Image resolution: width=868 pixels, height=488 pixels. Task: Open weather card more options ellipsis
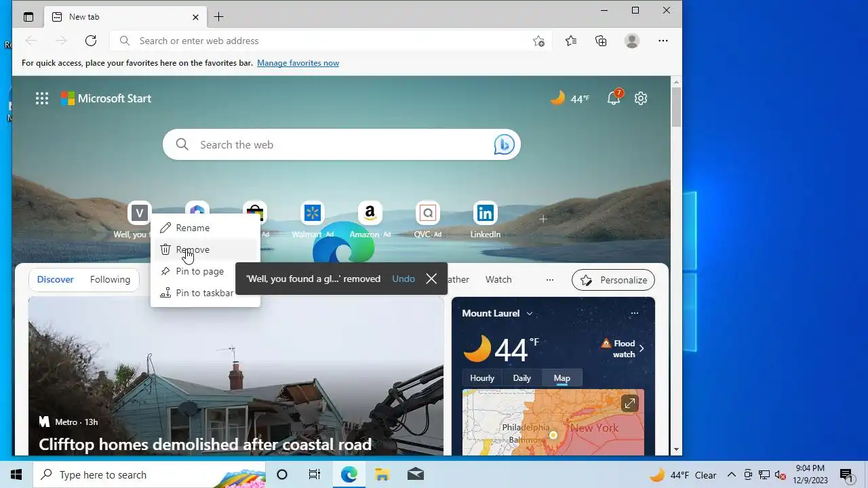coord(634,313)
